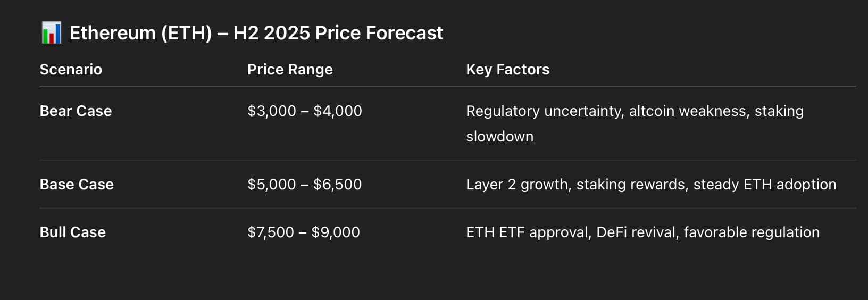
Task: Select the Key Factors column header
Action: pyautogui.click(x=507, y=70)
